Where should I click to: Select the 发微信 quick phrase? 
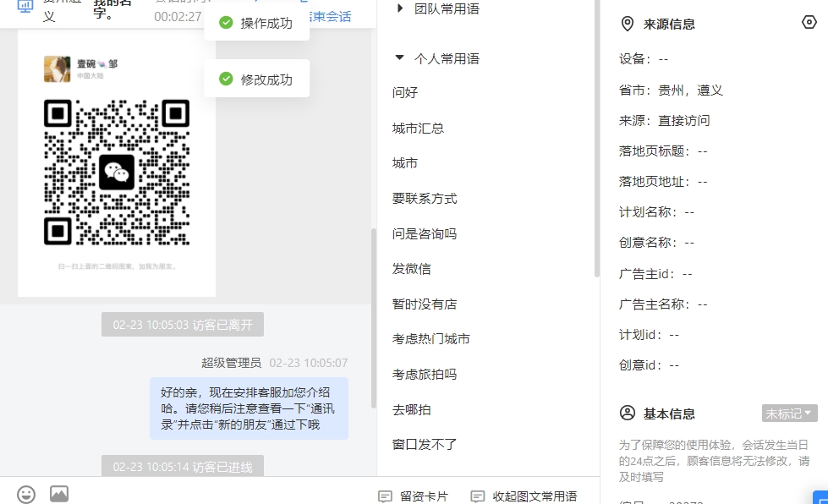tap(411, 269)
